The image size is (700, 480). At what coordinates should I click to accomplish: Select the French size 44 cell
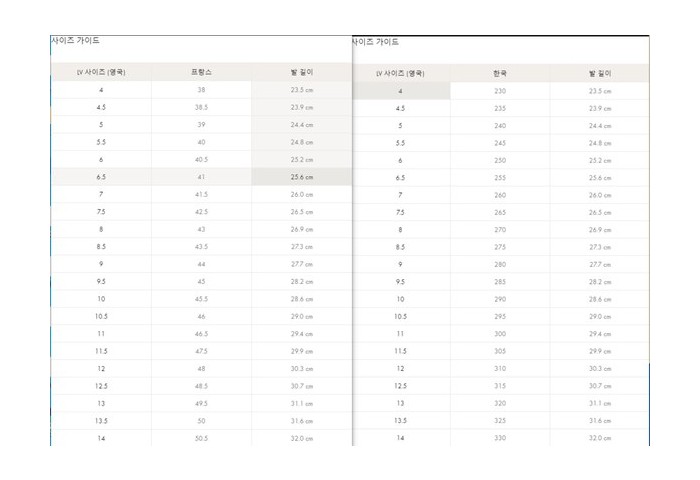(x=201, y=264)
